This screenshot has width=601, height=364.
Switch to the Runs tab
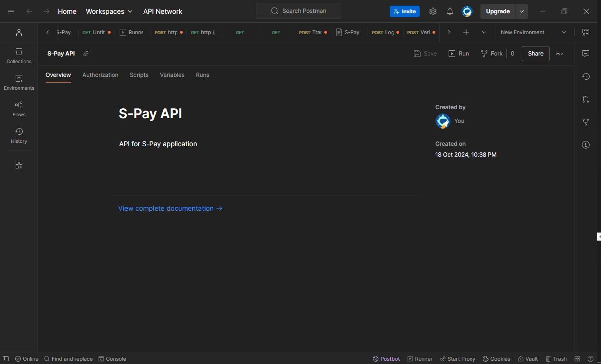203,75
